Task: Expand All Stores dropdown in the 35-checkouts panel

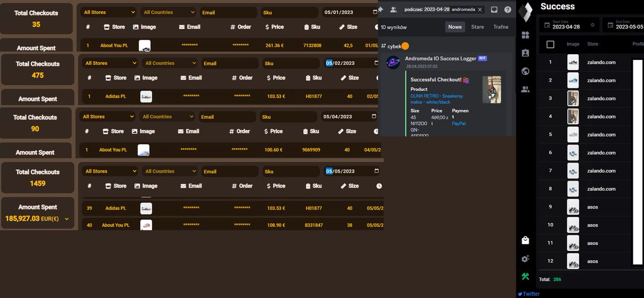Action: (x=109, y=12)
